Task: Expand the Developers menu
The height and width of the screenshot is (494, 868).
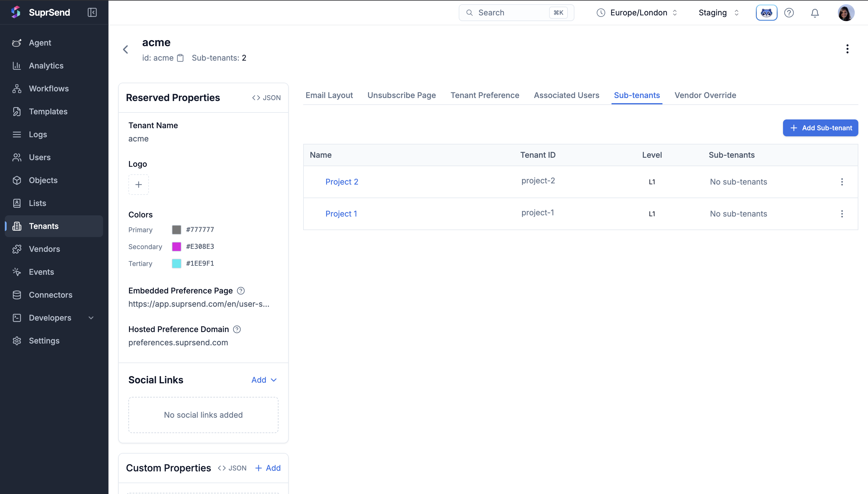Action: (x=54, y=318)
